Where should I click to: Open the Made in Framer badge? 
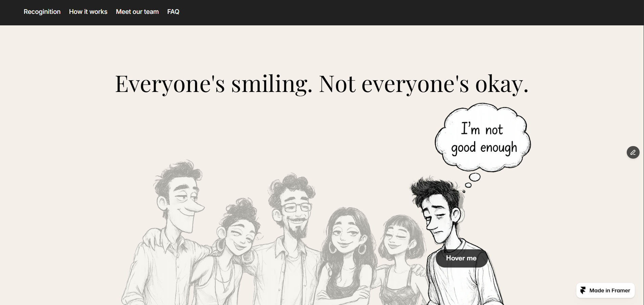click(605, 290)
